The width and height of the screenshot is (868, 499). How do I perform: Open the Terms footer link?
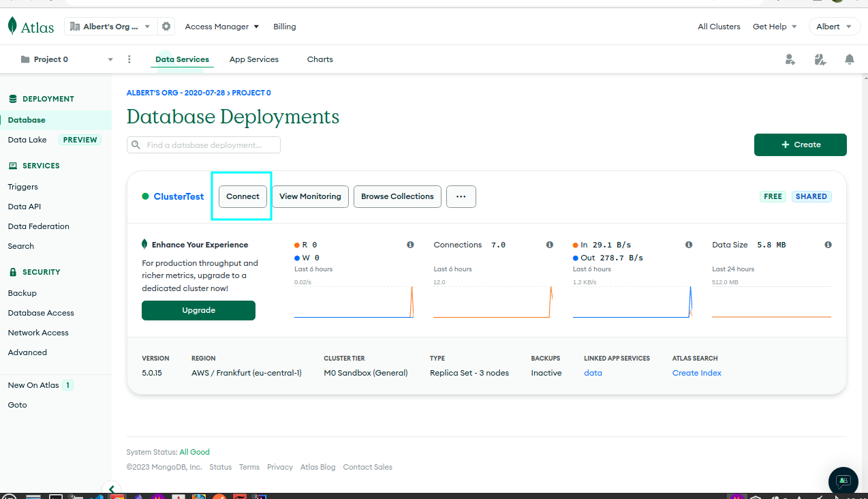tap(249, 467)
